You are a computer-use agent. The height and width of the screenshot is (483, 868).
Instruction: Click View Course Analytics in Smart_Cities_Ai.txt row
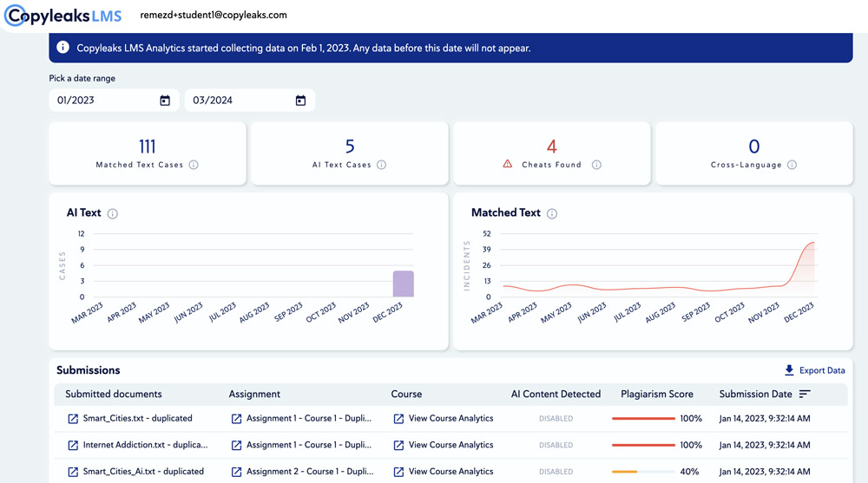[x=450, y=472]
